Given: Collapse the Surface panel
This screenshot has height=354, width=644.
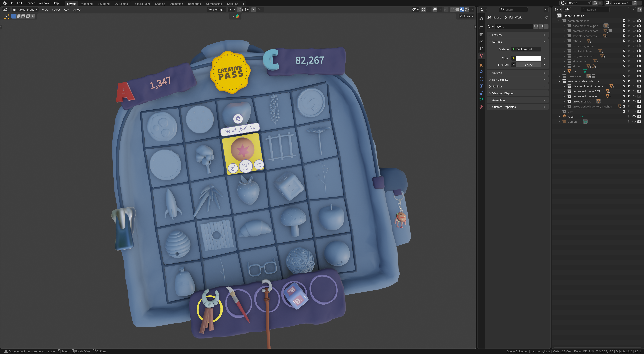Looking at the screenshot, I should (x=518, y=42).
